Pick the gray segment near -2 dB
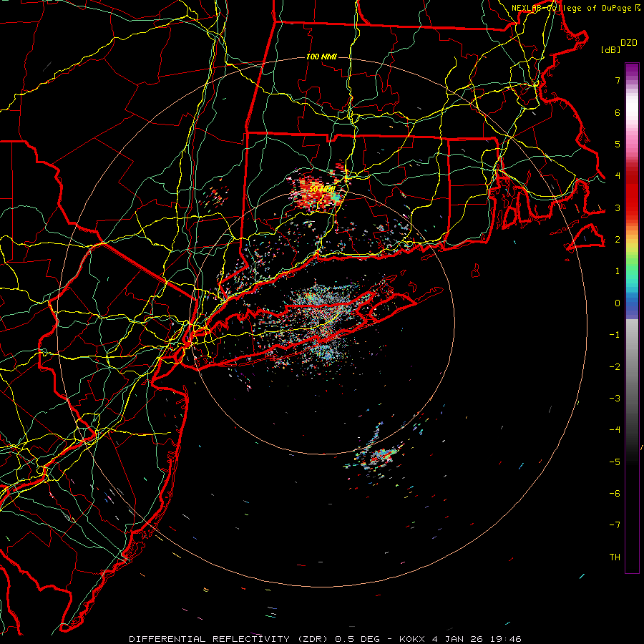644x644 pixels. (632, 367)
